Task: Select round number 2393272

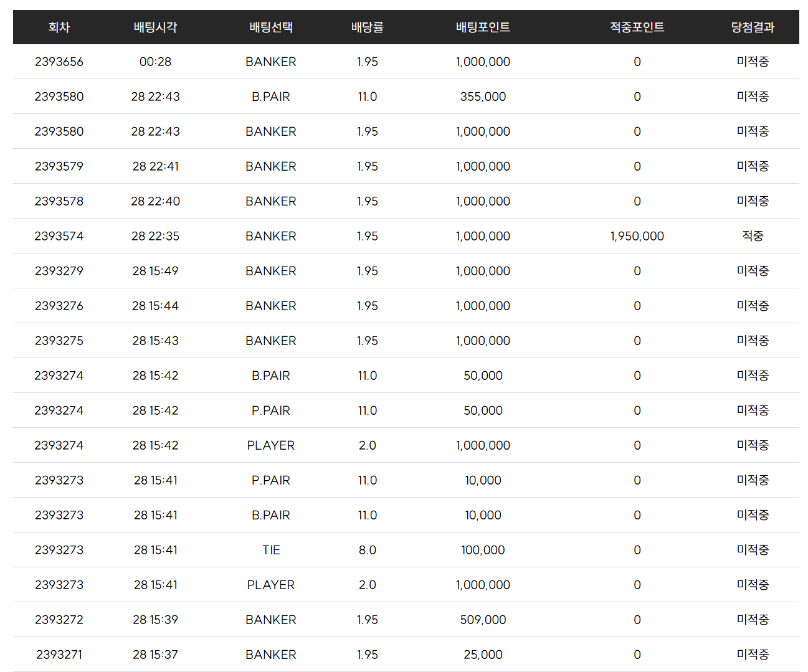Action: coord(59,620)
